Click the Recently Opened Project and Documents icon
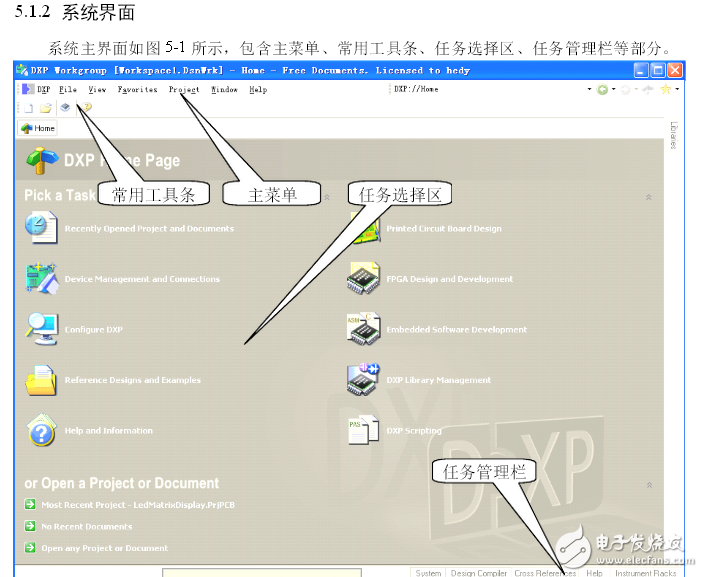Screen dimensions: 703x577 click(x=41, y=228)
